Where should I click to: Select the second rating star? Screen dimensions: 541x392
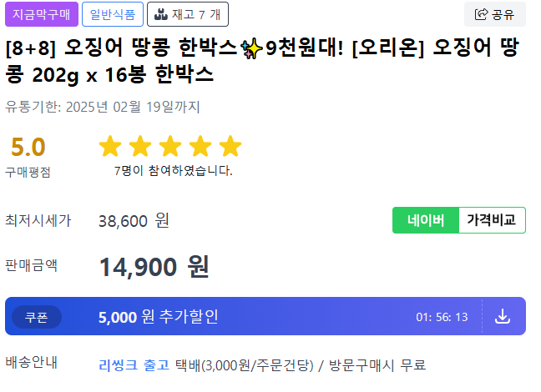140,148
